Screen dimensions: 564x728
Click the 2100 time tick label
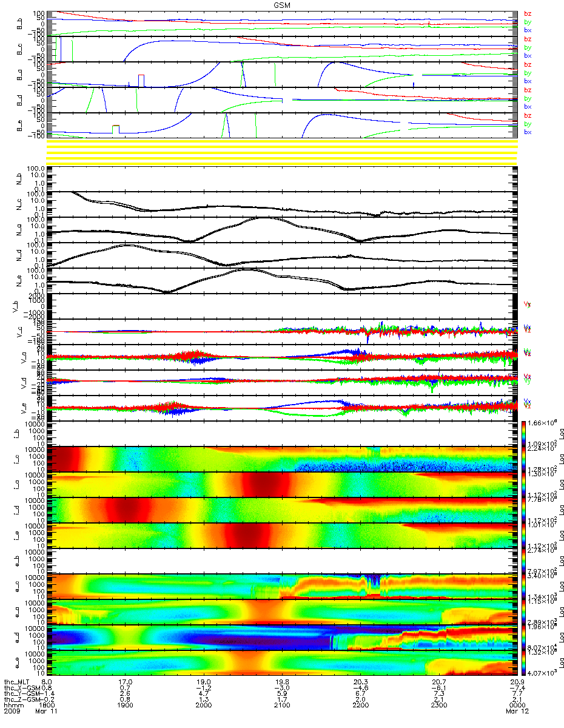[282, 705]
